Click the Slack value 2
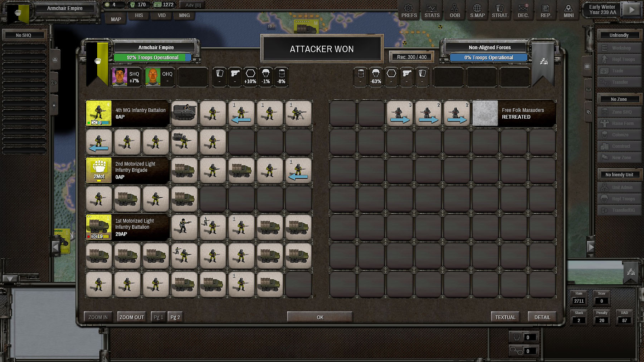Screen dimensions: 644x362 tap(579, 320)
